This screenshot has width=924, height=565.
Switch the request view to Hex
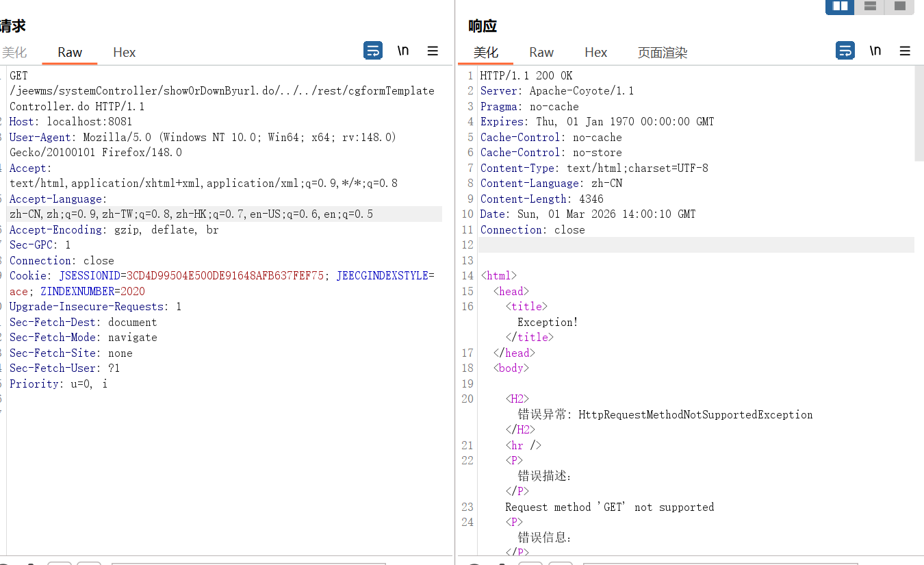[125, 53]
